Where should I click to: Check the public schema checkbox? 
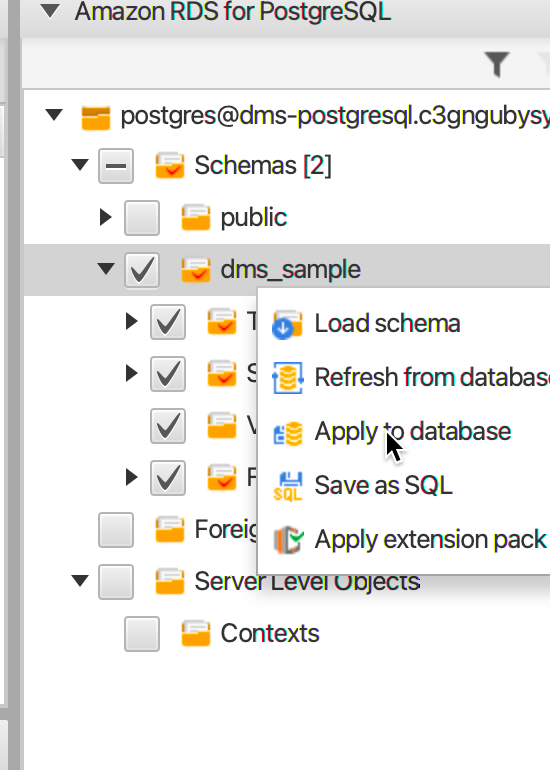(x=142, y=218)
